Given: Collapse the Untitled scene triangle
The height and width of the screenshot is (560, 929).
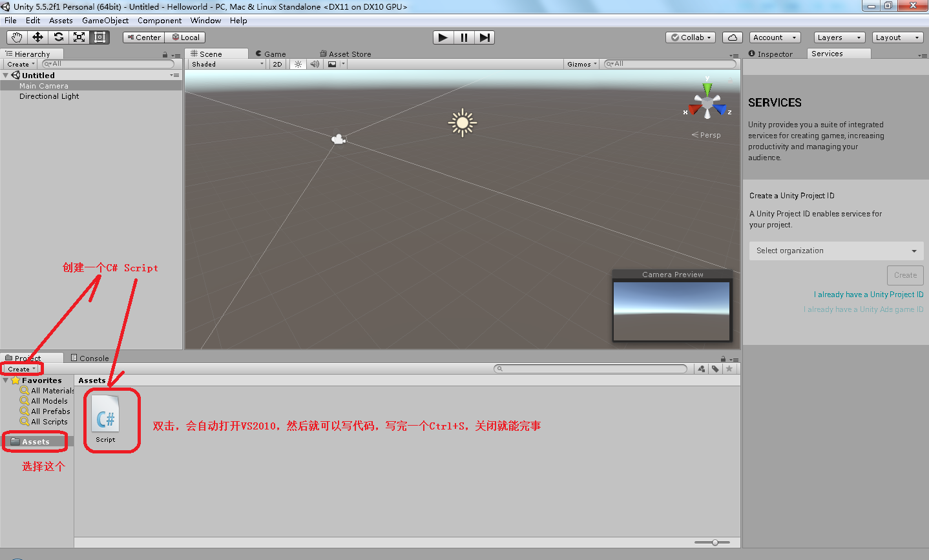Looking at the screenshot, I should click(6, 76).
